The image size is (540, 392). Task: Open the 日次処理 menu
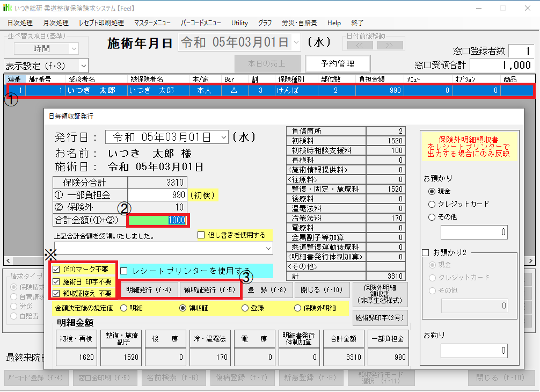click(20, 23)
